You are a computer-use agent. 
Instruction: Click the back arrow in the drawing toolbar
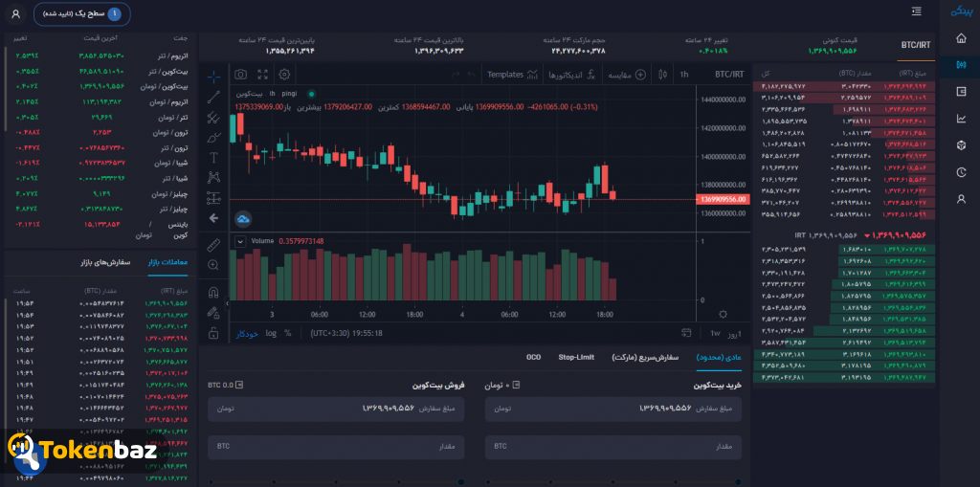pyautogui.click(x=213, y=218)
